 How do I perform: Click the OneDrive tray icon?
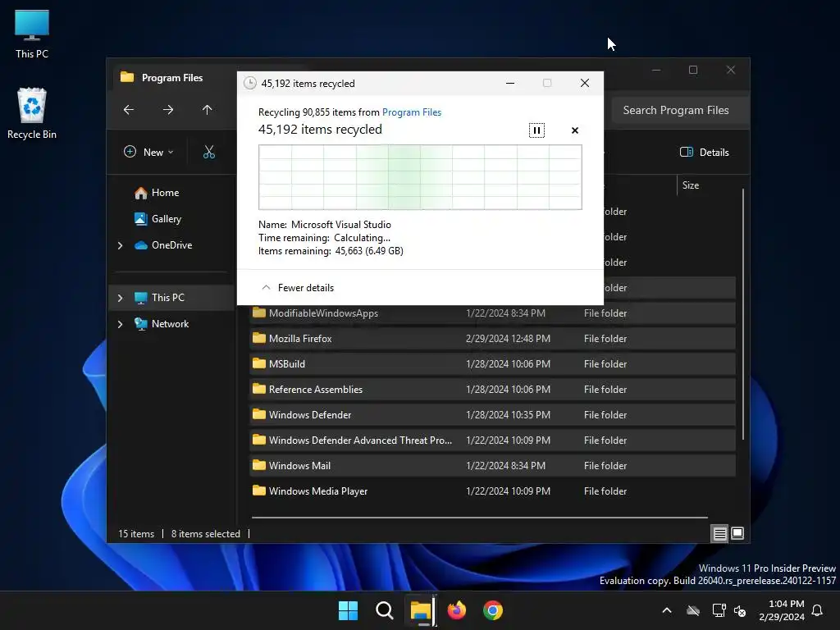693,610
